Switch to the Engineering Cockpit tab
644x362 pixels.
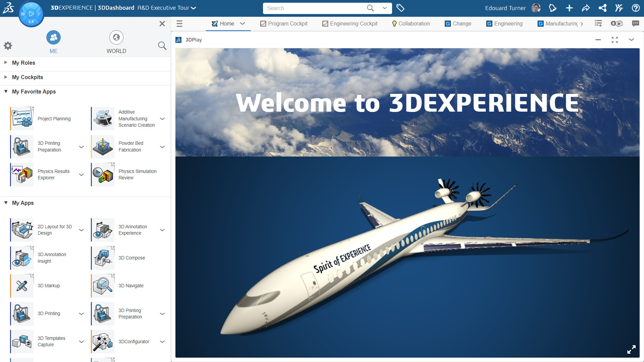click(350, 23)
